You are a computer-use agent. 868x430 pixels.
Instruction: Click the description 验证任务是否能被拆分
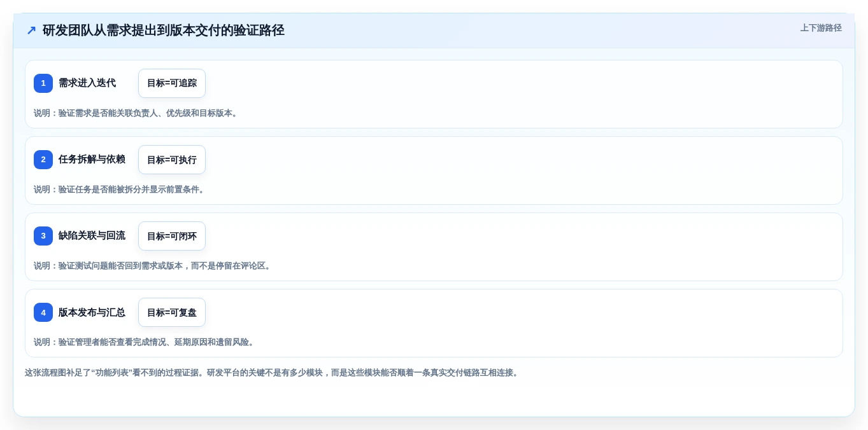tap(120, 190)
